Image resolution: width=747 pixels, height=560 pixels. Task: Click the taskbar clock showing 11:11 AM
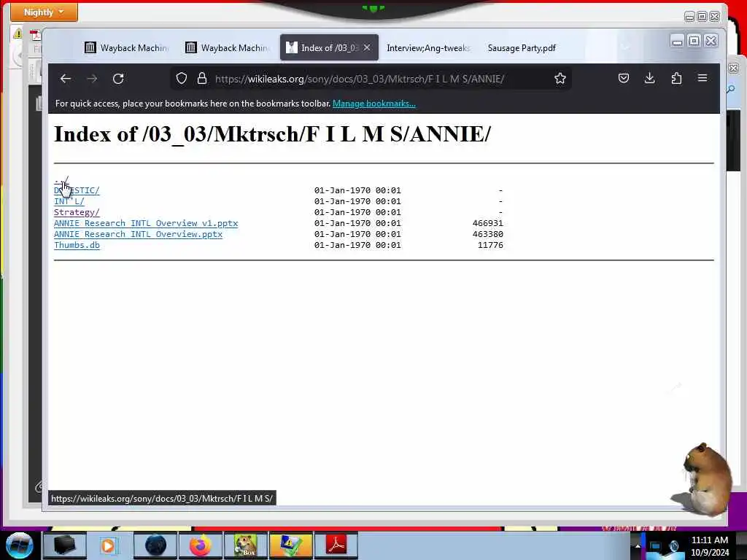pos(709,546)
